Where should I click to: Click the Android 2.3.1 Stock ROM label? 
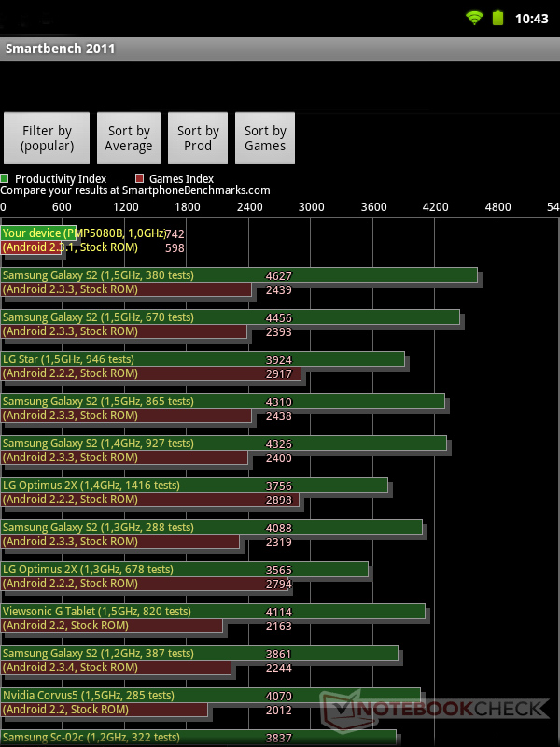(x=70, y=247)
